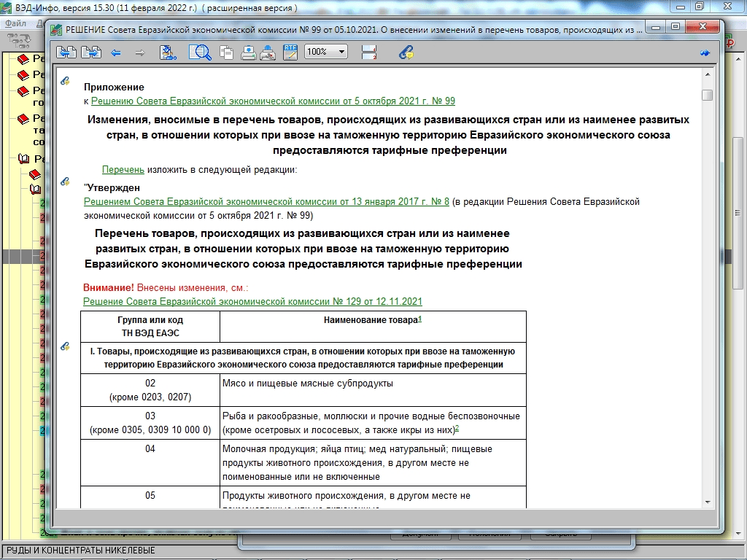Click the status bar text "РУДЫ И КОНЦЕНТРАТЫ НИКЕЛЕВЫЕ"

click(x=81, y=551)
